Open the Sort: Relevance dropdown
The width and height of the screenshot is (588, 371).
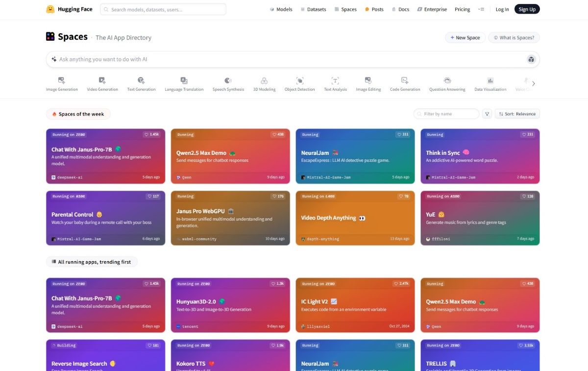coord(517,114)
